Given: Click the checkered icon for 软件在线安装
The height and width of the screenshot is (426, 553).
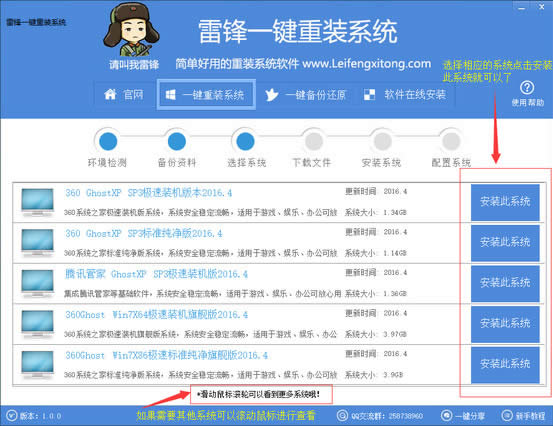Looking at the screenshot, I should click(x=369, y=95).
